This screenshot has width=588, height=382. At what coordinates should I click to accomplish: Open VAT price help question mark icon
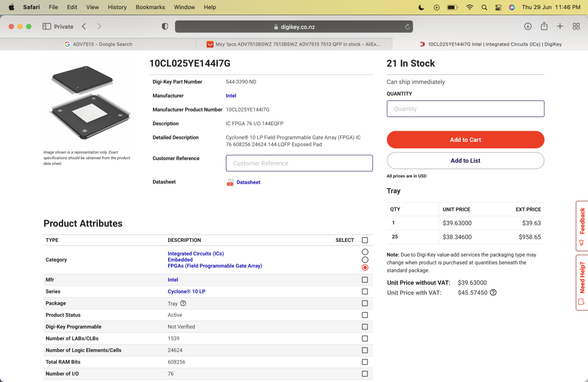point(493,292)
